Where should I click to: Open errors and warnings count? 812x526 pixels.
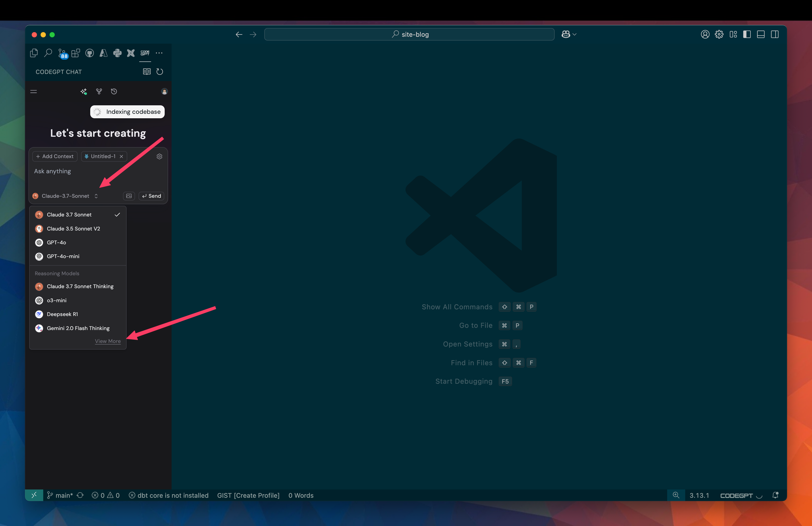(106, 495)
